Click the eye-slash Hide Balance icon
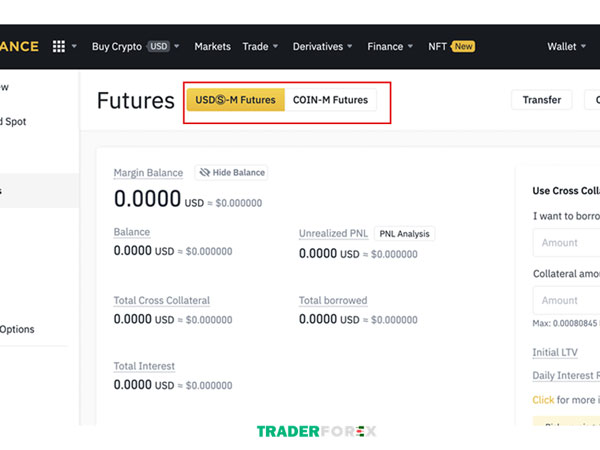The height and width of the screenshot is (450, 600). coord(203,173)
